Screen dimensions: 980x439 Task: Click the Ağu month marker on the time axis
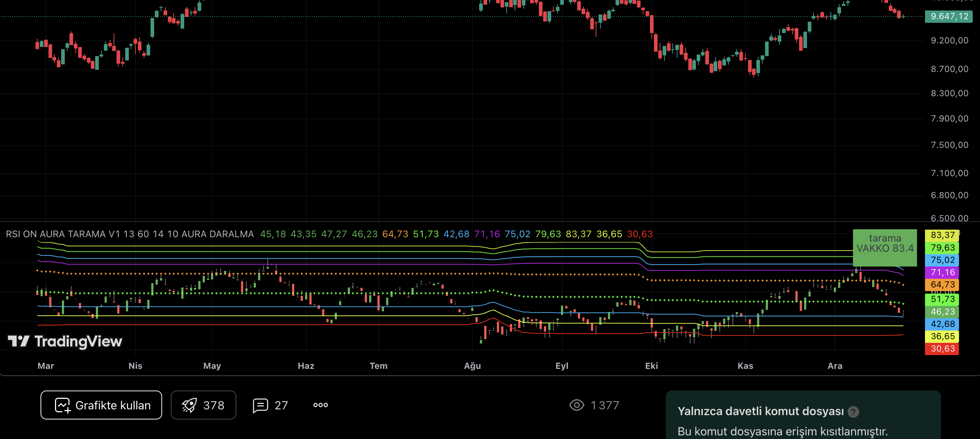pos(472,366)
